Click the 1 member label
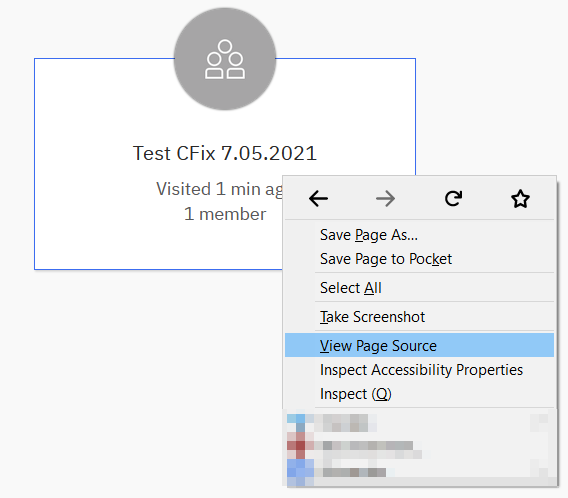The image size is (568, 498). (225, 214)
